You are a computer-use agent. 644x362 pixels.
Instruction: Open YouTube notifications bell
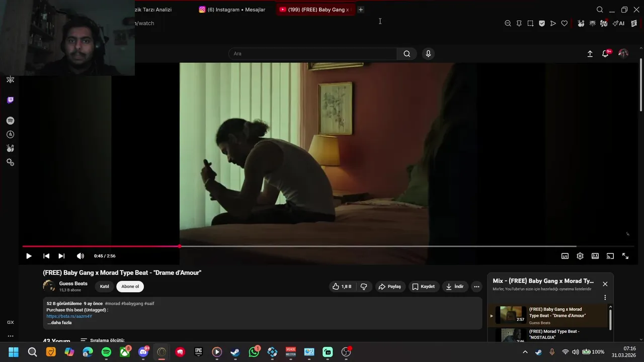pos(605,54)
